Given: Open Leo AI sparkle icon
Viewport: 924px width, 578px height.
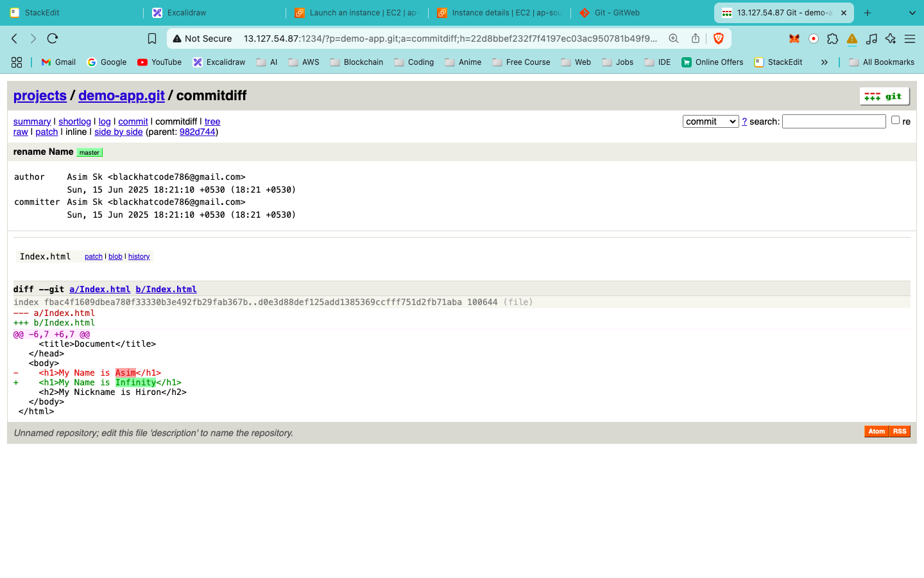Looking at the screenshot, I should coord(891,39).
